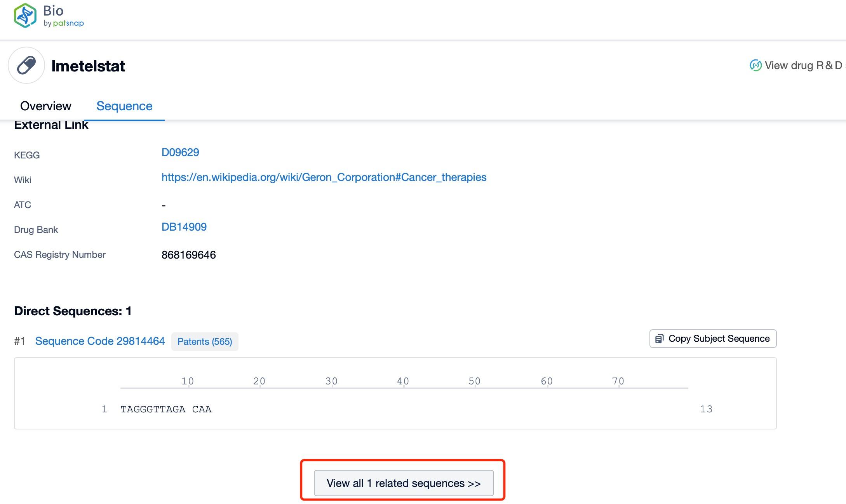Click the Drug Bank link DB14909
This screenshot has height=504, width=846.
pos(184,226)
